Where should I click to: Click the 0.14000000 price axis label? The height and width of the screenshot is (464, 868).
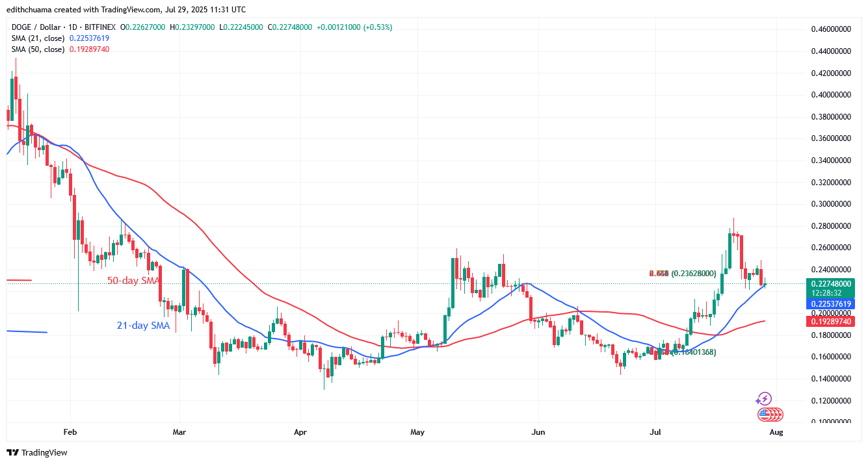[x=832, y=378]
